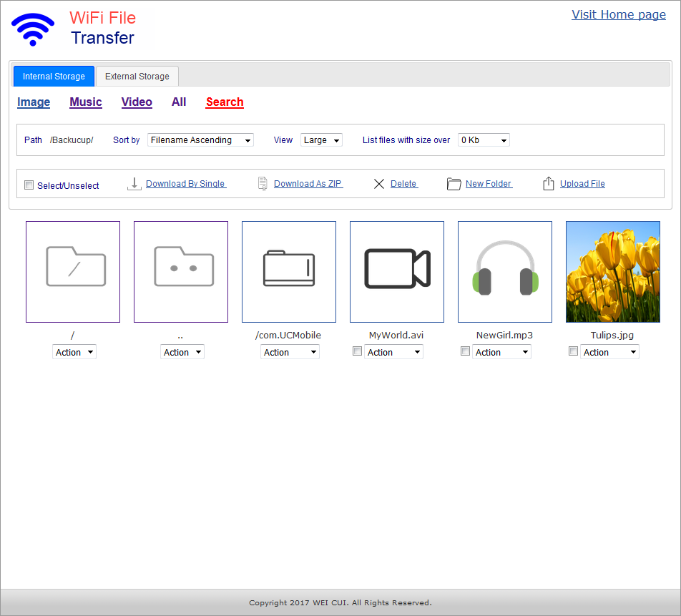Click the X delete icon

coord(379,184)
